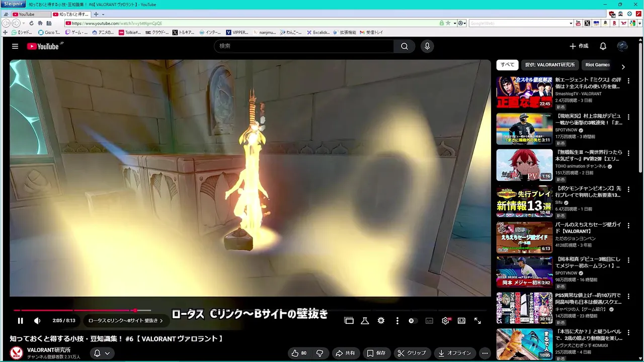Select 提供: VALORANT研究所 filter chip

click(x=550, y=65)
